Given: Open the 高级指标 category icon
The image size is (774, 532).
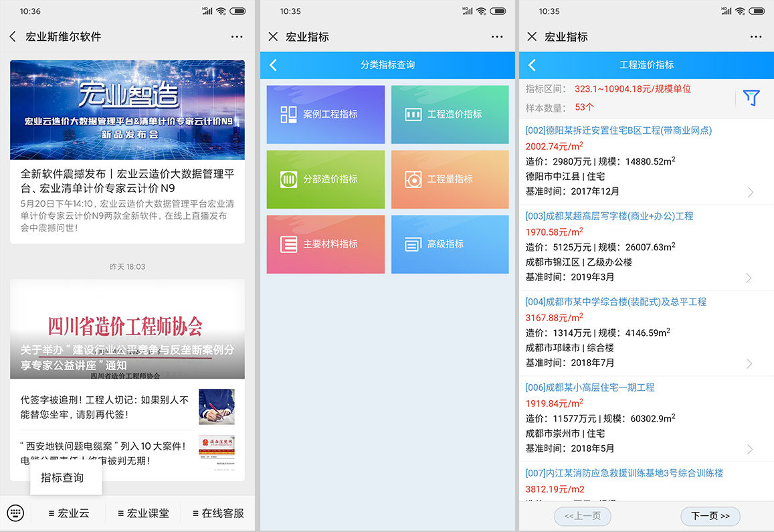Looking at the screenshot, I should tap(450, 244).
